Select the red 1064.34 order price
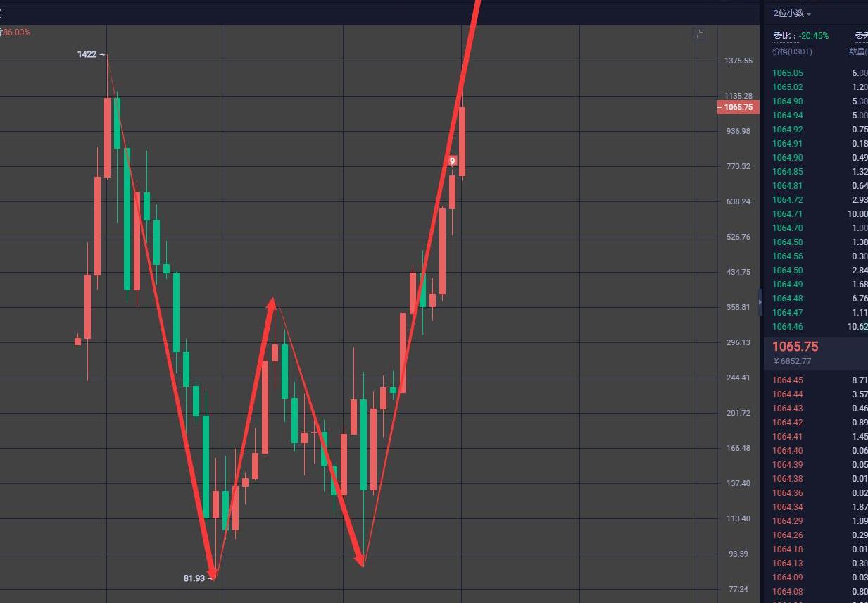Viewport: 868px width, 603px height. click(787, 507)
